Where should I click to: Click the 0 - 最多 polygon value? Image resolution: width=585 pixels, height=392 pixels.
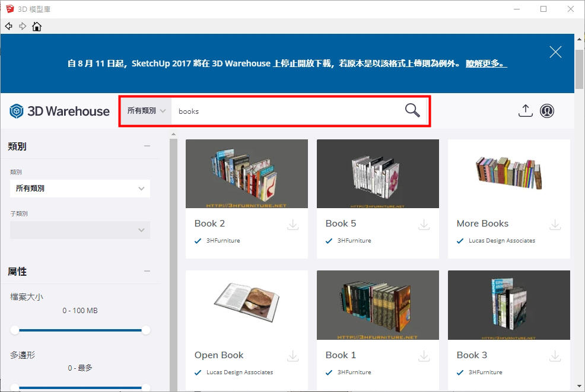pyautogui.click(x=80, y=368)
